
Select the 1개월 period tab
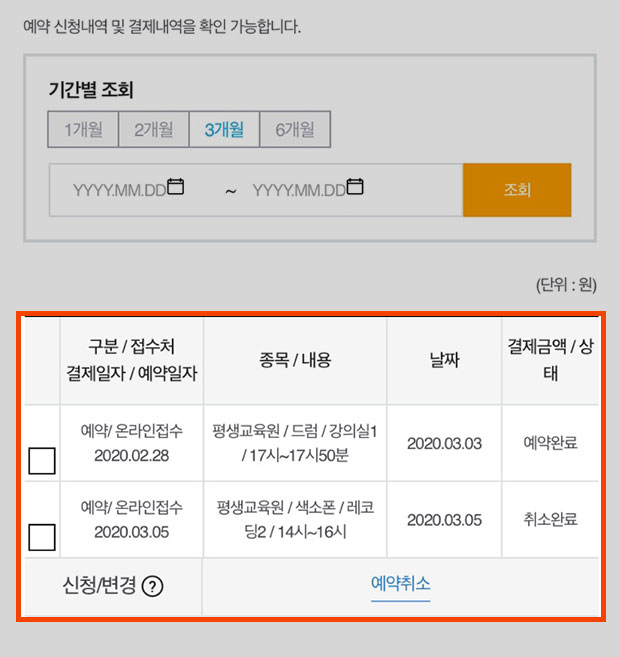point(83,129)
